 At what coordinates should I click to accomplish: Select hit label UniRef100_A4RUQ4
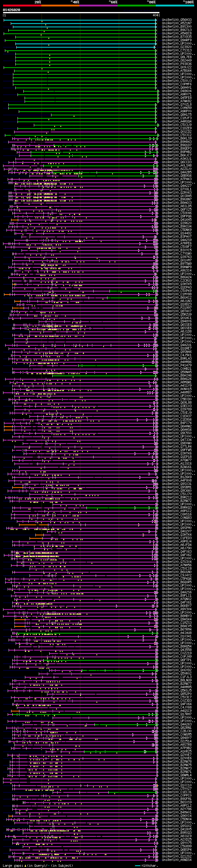pyautogui.click(x=177, y=121)
